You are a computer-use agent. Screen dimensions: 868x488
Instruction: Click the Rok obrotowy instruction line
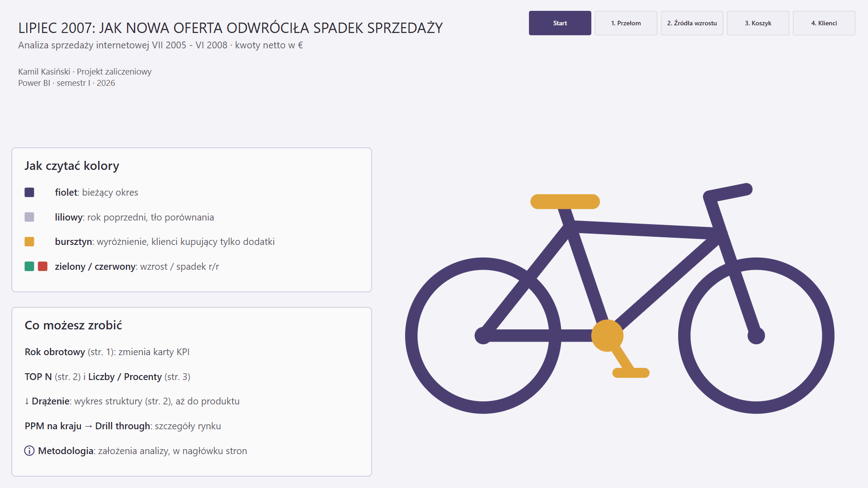(107, 352)
